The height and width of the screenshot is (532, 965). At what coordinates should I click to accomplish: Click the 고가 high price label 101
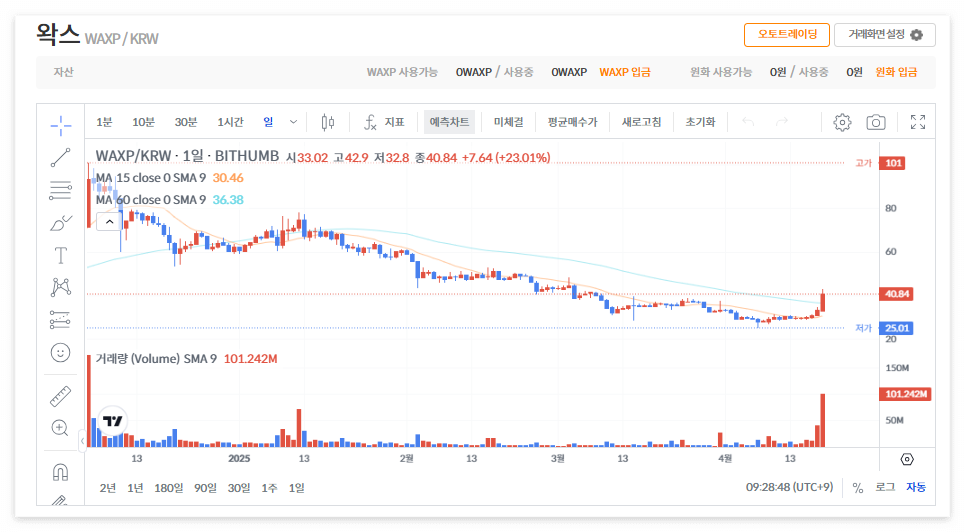click(892, 163)
